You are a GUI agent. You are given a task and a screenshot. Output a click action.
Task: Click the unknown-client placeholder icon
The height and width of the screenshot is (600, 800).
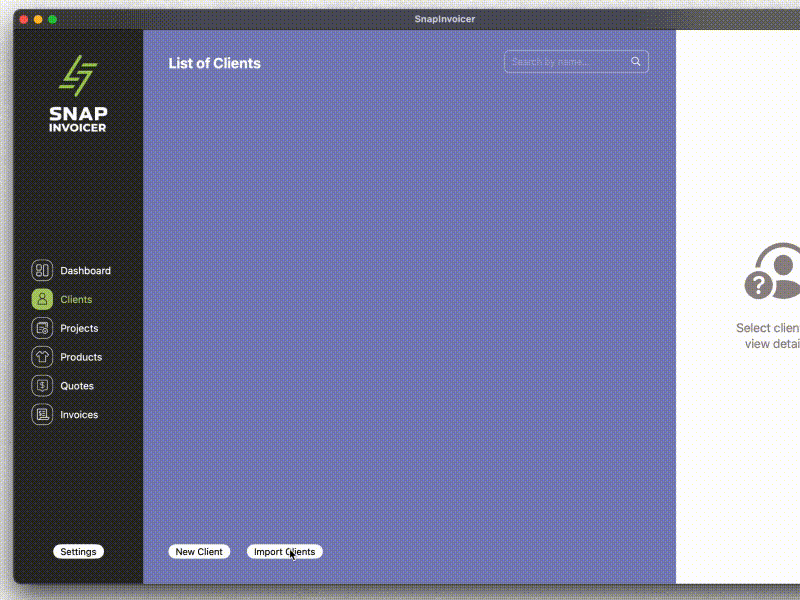(x=772, y=271)
